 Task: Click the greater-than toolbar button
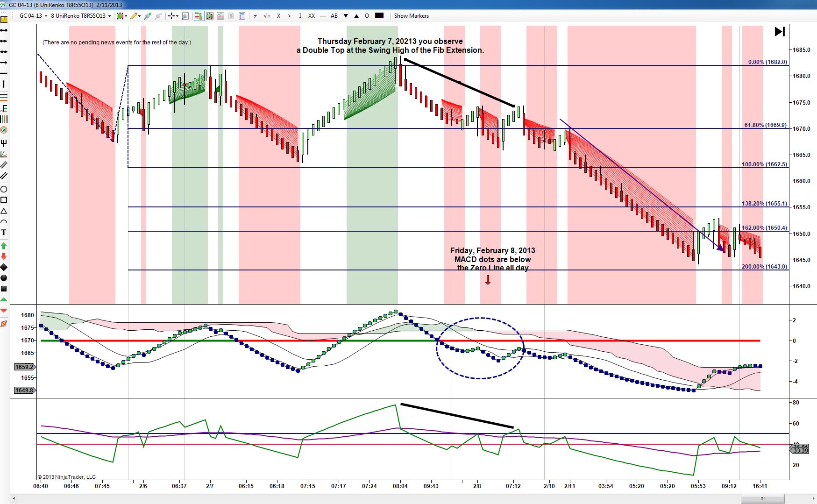click(289, 16)
